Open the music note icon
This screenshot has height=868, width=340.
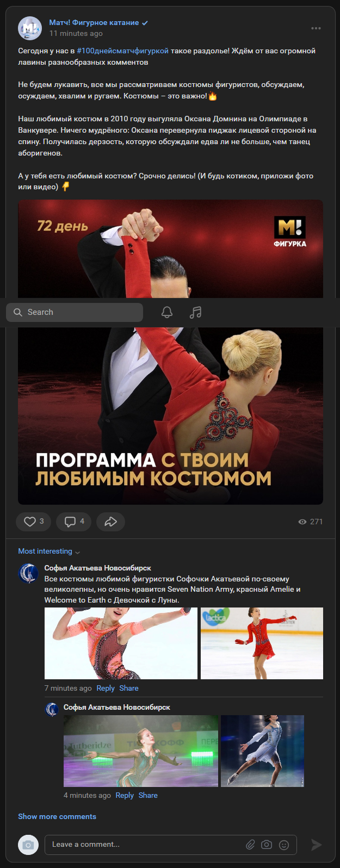pyautogui.click(x=195, y=312)
